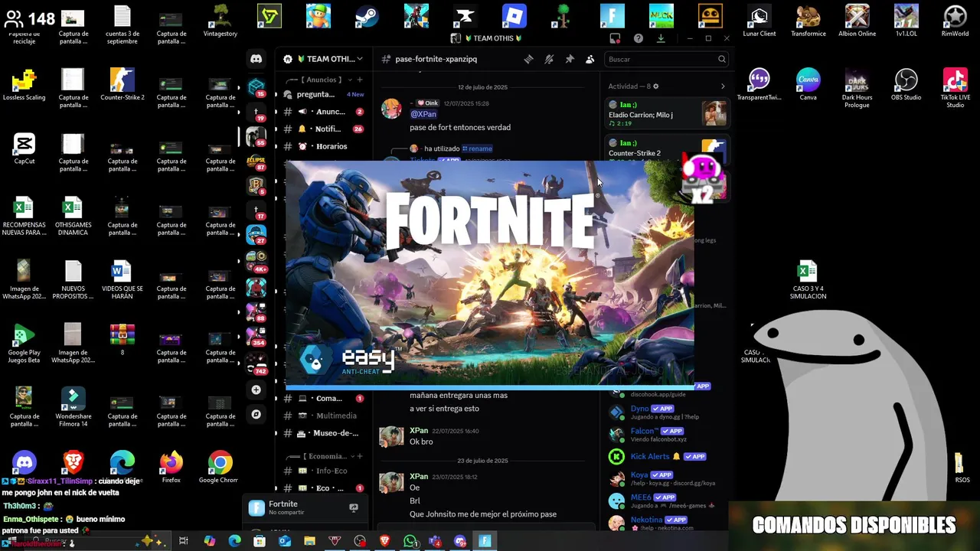Open Canva desktop shortcut
This screenshot has height=551, width=980.
808,84
